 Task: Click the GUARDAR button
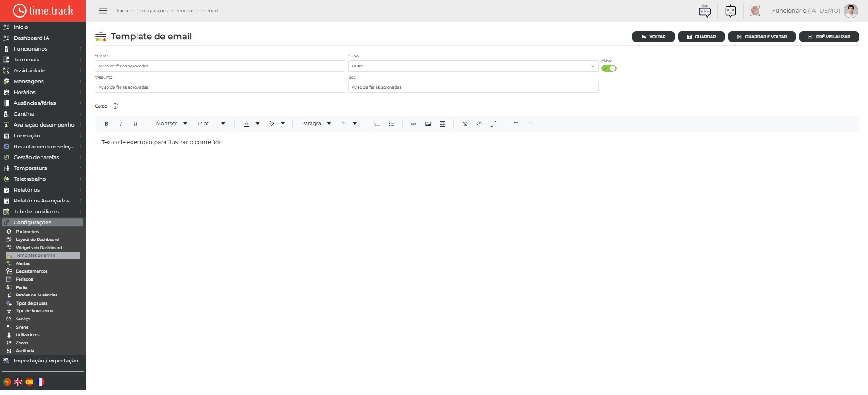pos(701,37)
